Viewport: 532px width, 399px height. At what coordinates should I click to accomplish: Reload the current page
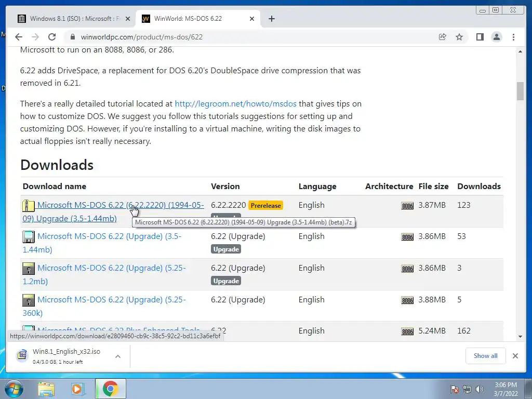coord(52,37)
